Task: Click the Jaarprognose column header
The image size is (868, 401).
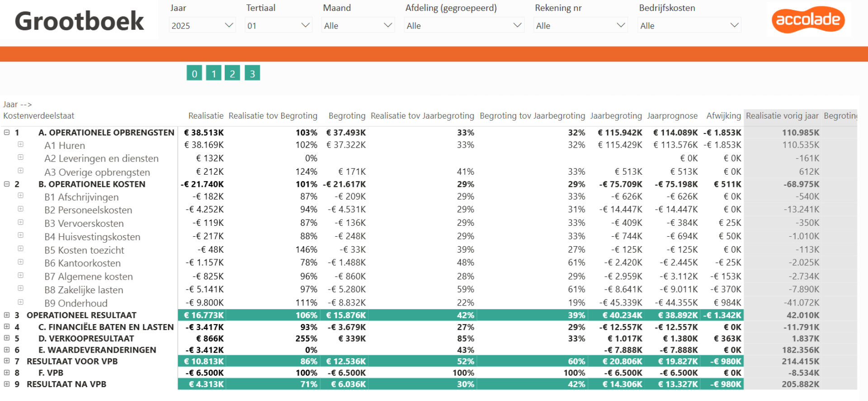Action: 672,116
